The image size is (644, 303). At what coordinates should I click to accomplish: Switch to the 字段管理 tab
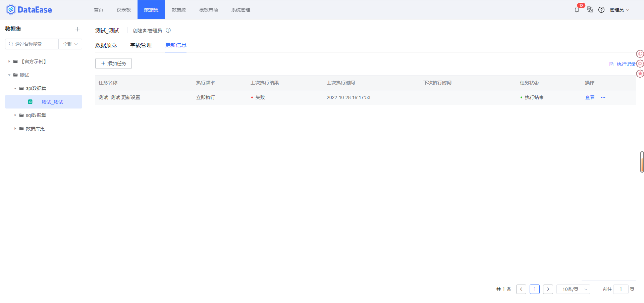(x=141, y=45)
